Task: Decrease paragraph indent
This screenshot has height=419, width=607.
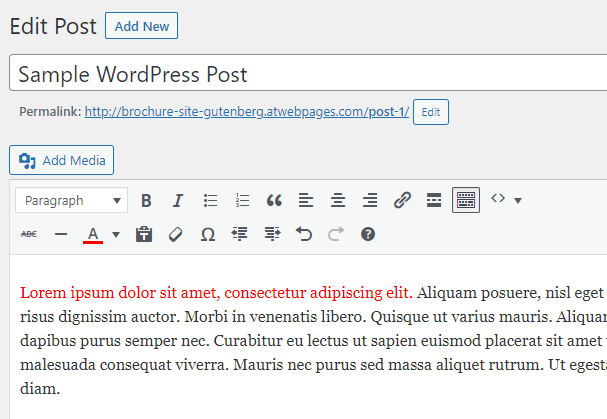Action: [x=240, y=234]
